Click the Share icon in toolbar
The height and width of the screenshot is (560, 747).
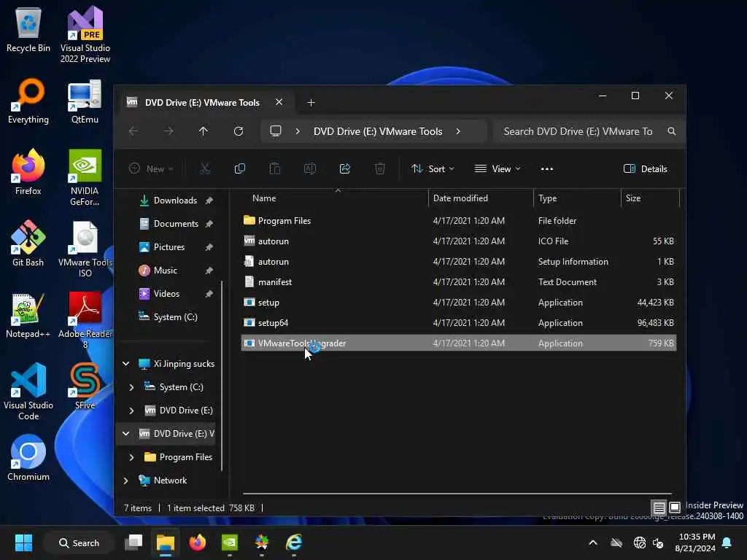(x=345, y=168)
